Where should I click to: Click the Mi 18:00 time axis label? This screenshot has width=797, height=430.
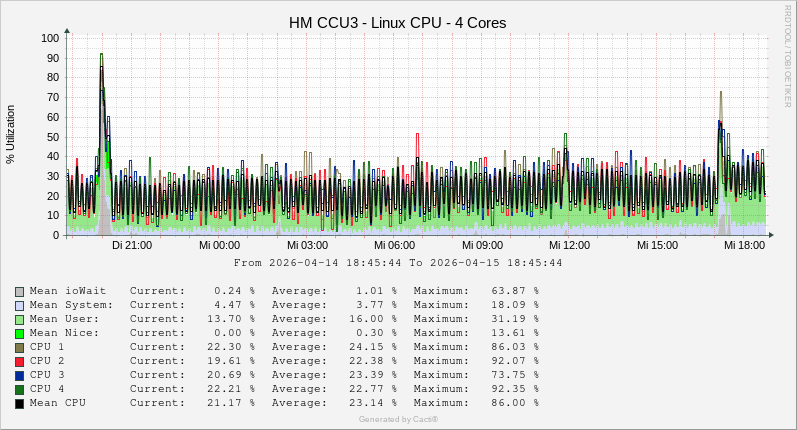click(744, 245)
